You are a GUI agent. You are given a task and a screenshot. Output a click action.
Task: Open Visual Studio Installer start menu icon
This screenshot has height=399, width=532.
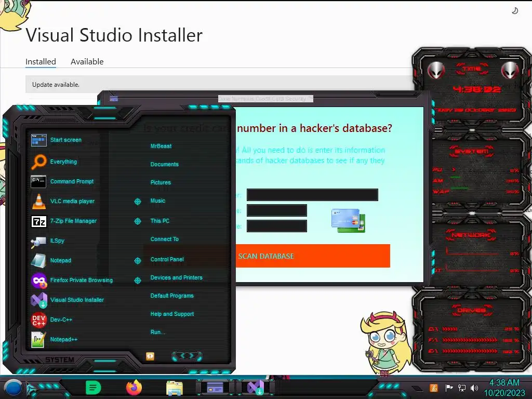click(x=38, y=300)
